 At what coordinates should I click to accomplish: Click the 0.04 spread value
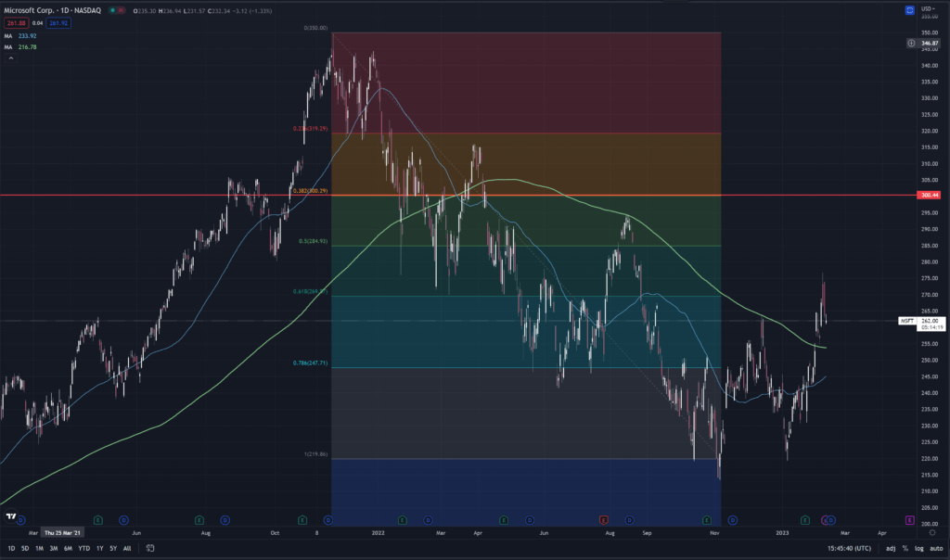[x=37, y=23]
